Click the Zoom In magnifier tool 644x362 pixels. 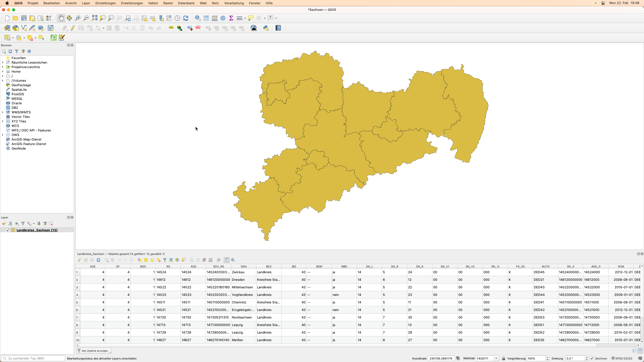click(x=78, y=18)
